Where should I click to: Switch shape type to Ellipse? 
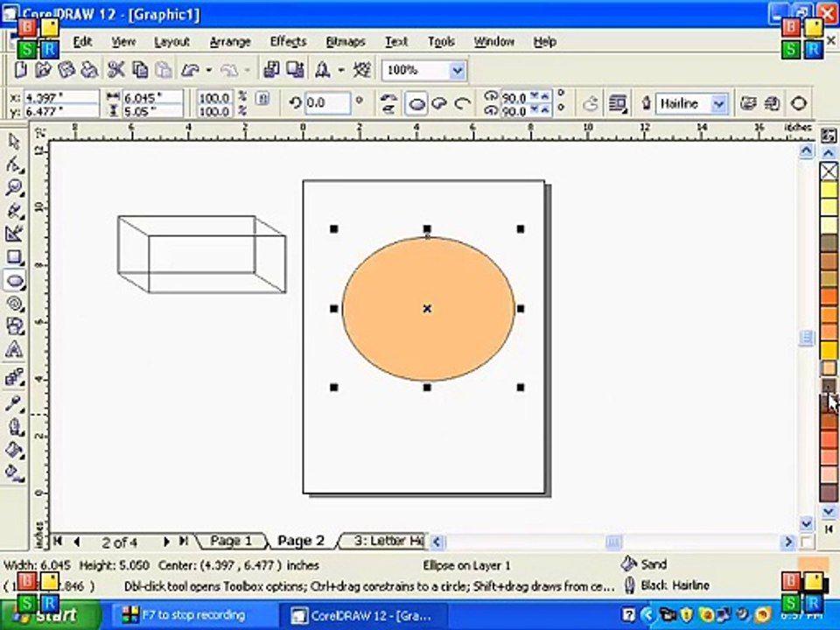click(x=416, y=103)
